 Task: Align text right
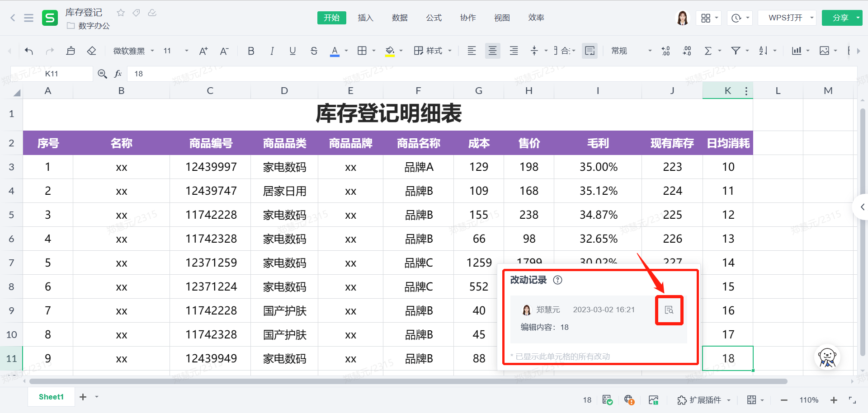coord(514,51)
